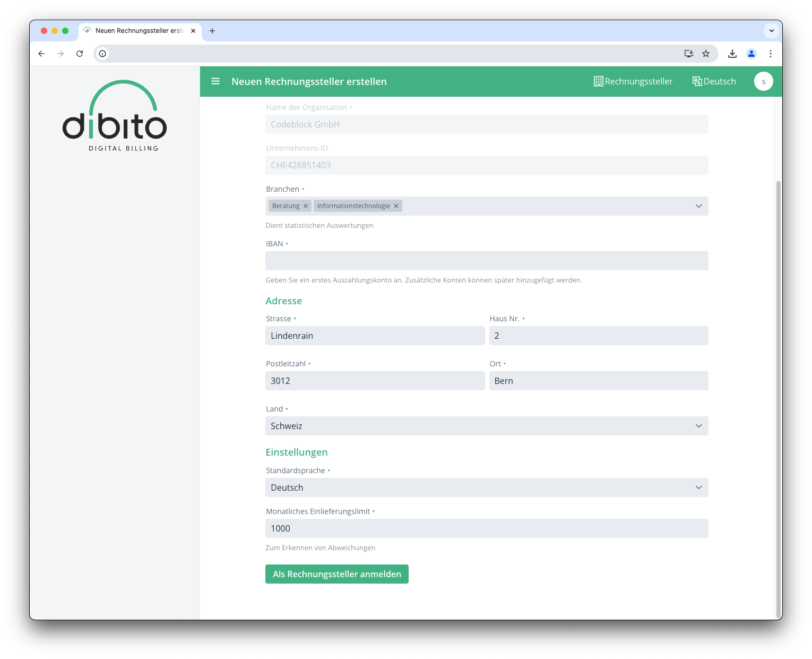
Task: Click the user avatar icon
Action: (763, 81)
